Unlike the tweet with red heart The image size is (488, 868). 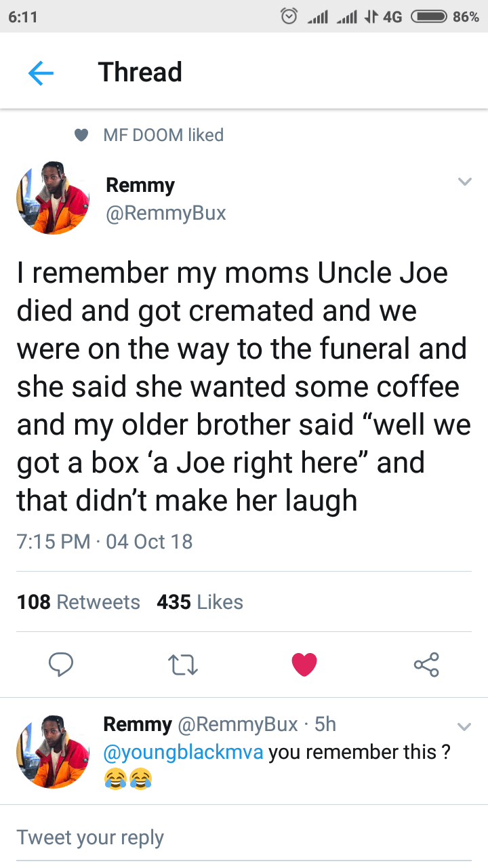click(x=304, y=665)
